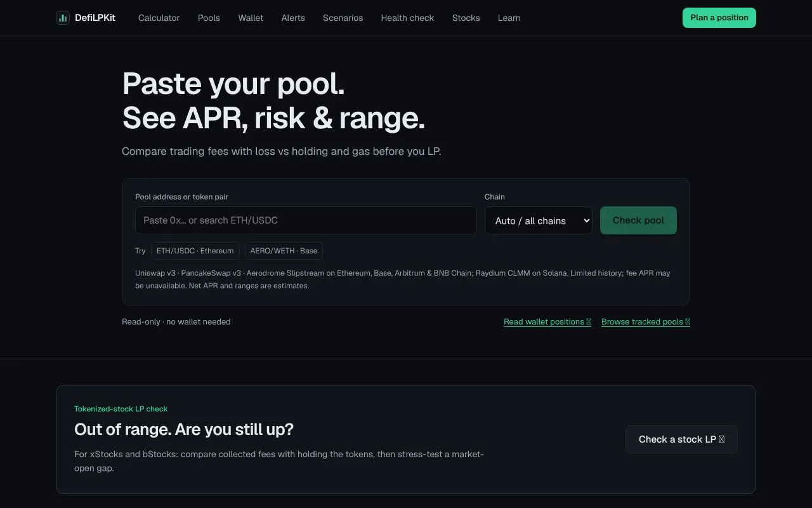Open the Scenarios nav item

[343, 18]
